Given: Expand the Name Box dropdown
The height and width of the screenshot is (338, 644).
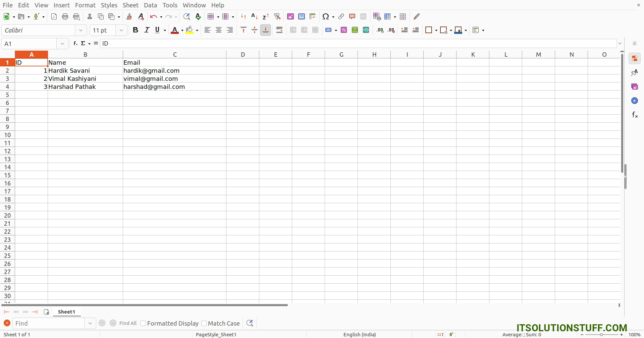Looking at the screenshot, I should pos(62,43).
